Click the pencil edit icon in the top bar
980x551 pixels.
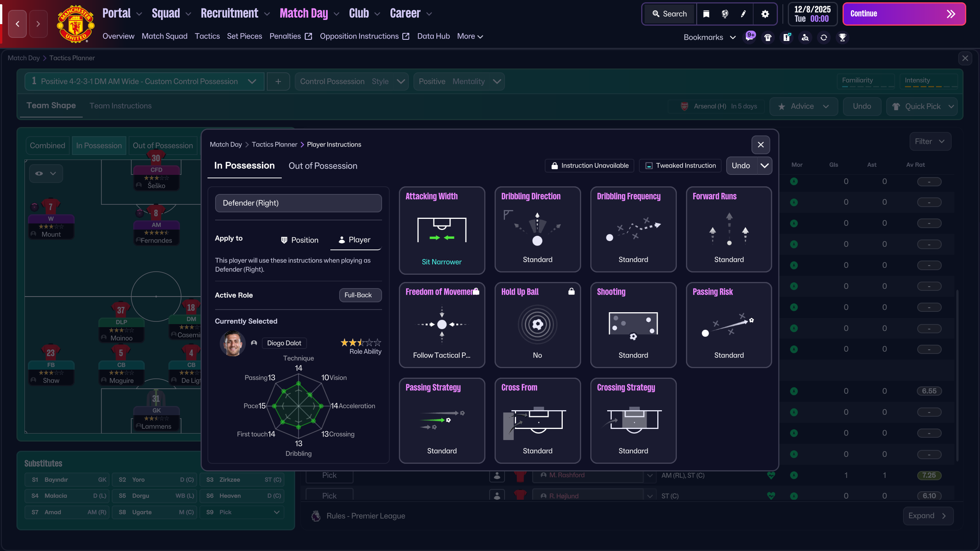743,14
